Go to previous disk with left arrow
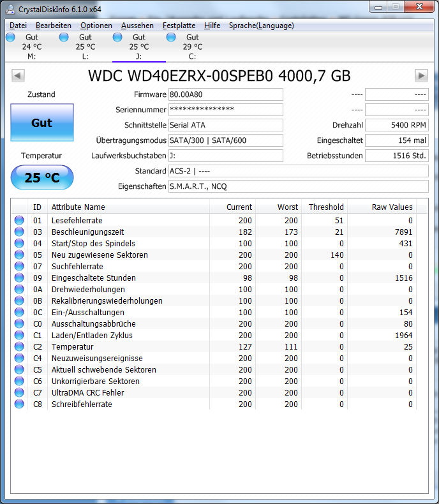 (18, 76)
